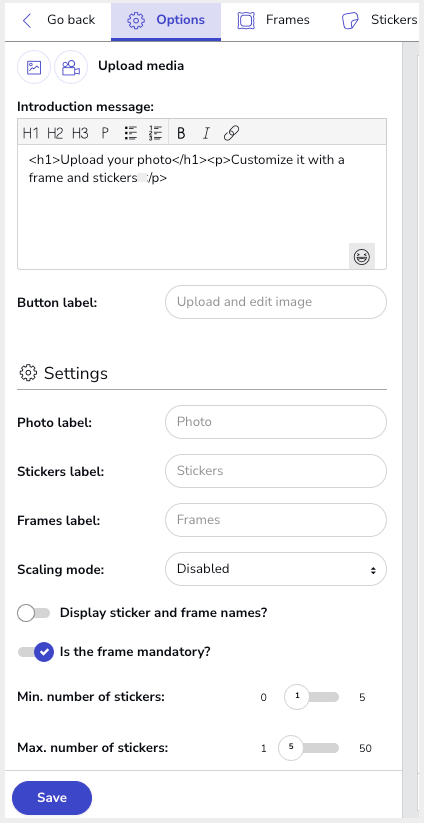Switch to the Frames tab
Viewport: 424px width, 823px height.
[273, 20]
